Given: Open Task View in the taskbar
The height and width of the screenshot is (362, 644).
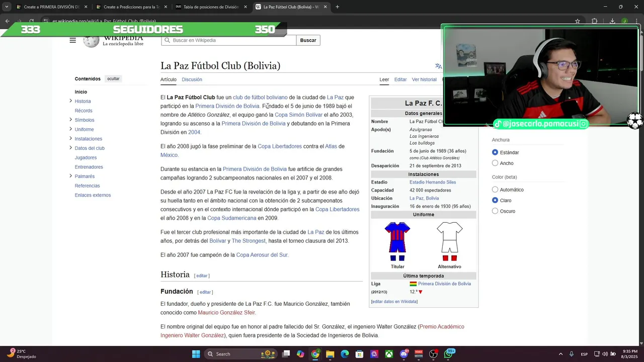Looking at the screenshot, I should coord(286,354).
